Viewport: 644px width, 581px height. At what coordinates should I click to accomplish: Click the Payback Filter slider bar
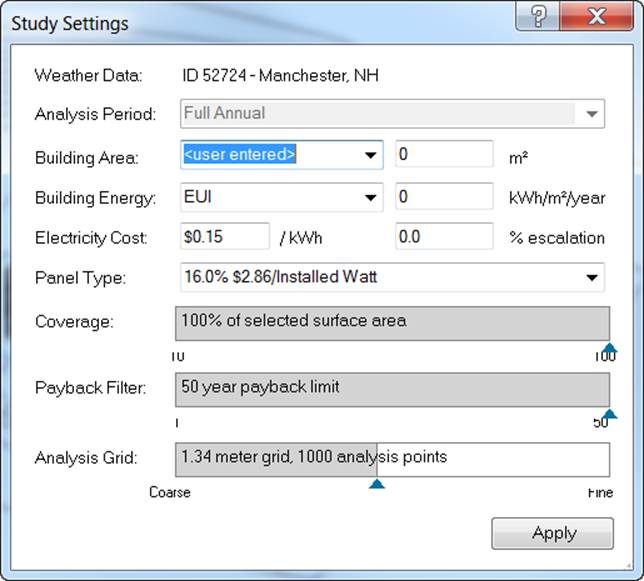point(393,390)
